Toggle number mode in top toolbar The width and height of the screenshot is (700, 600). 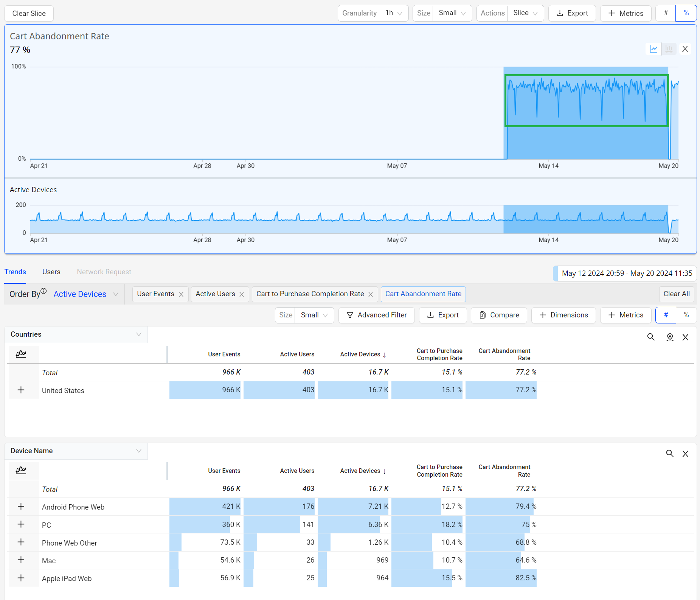tap(666, 13)
